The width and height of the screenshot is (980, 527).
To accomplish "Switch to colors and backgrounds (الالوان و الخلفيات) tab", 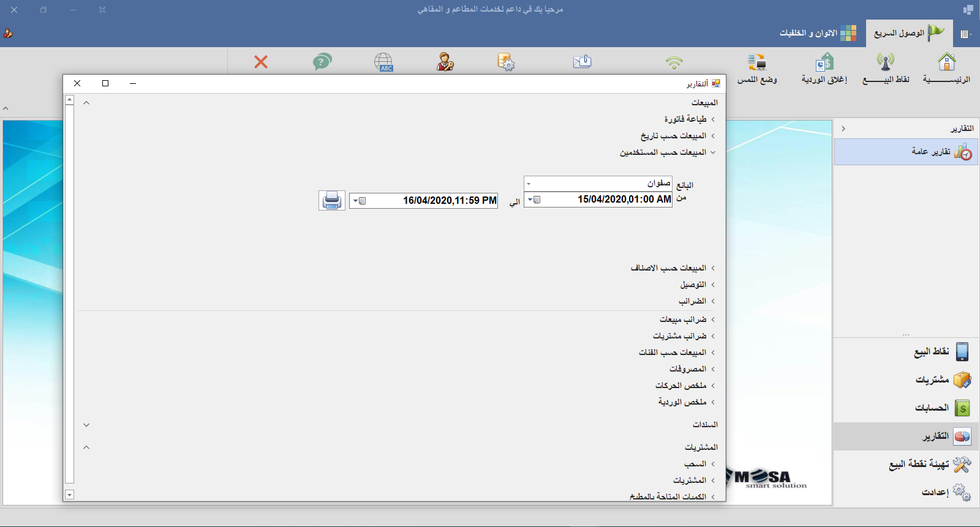I will pyautogui.click(x=817, y=33).
